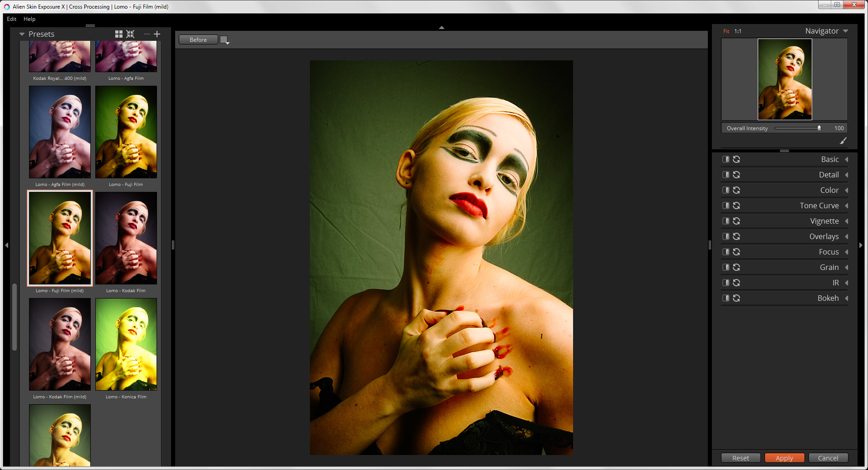Toggle the Basic panel on/off

pyautogui.click(x=726, y=159)
